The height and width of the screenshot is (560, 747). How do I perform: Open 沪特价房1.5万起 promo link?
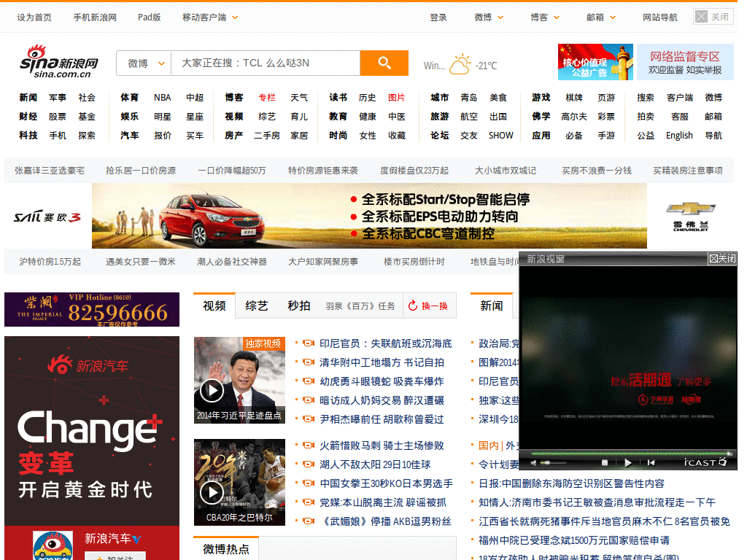coord(50,262)
